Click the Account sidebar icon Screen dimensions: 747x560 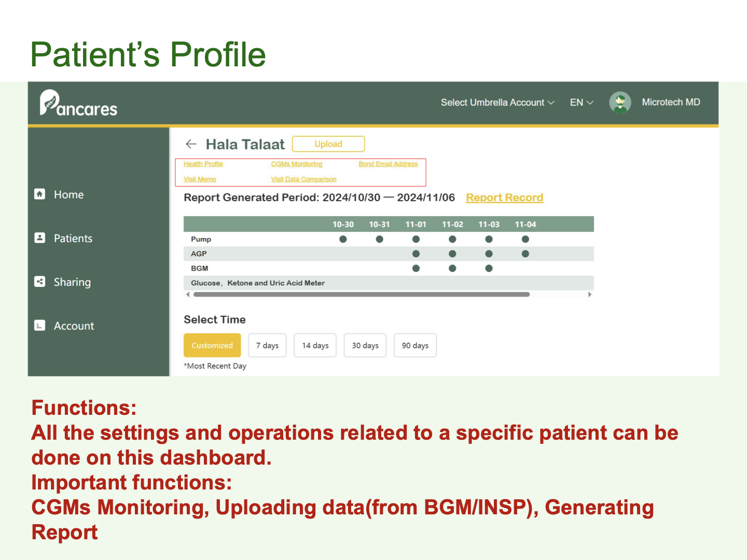[40, 326]
